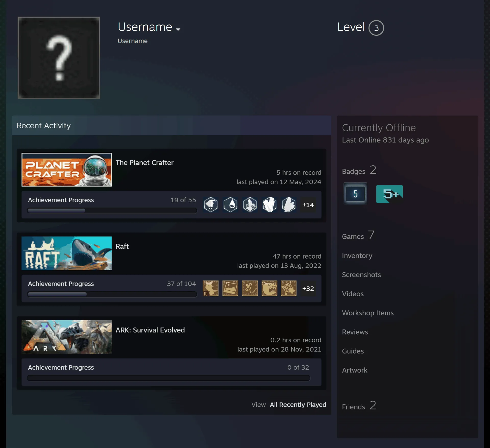Click Raft achievement progress bar
The image size is (490, 448).
(x=112, y=294)
